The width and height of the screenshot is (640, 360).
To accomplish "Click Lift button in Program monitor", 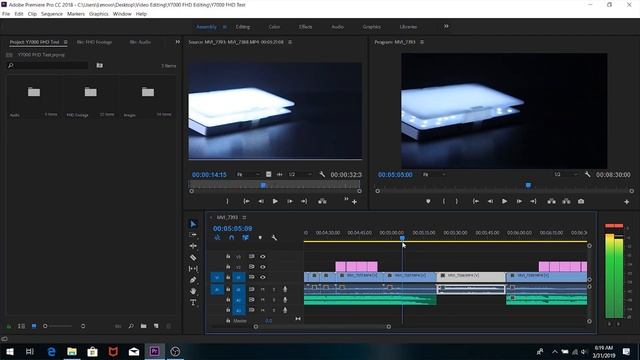I will 551,201.
